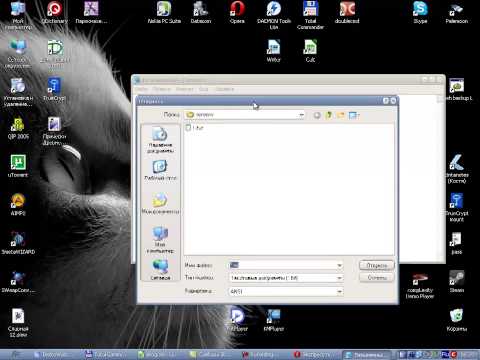480x360 pixels.
Task: Select the compLexity Demo Player desktop icon
Action: [x=420, y=286]
